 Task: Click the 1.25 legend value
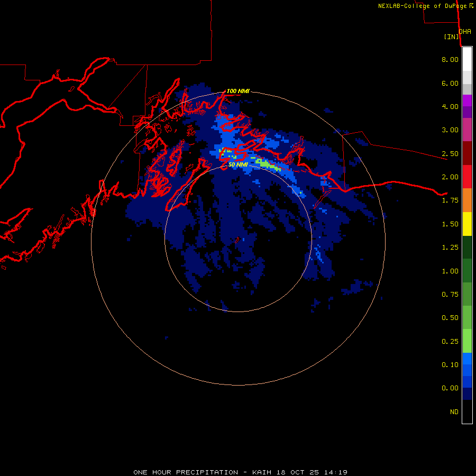(450, 248)
